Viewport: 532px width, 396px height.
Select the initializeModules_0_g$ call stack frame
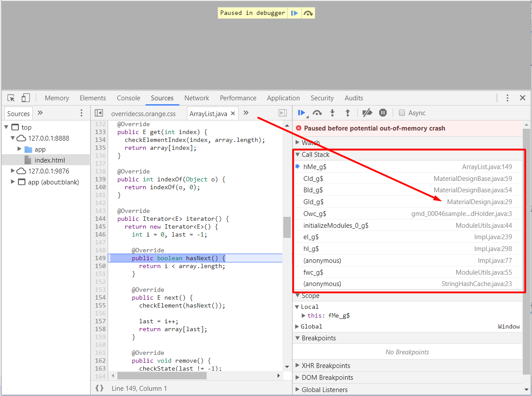tap(407, 226)
